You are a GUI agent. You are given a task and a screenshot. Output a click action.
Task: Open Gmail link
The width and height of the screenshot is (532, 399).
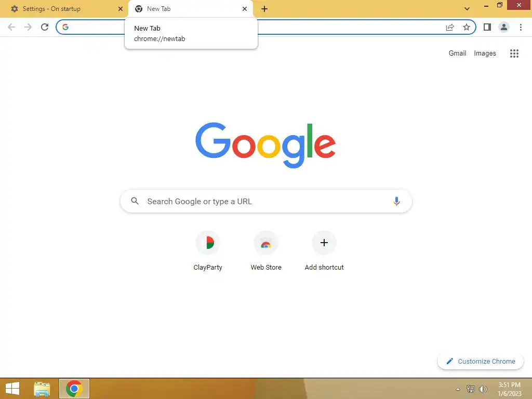(457, 54)
